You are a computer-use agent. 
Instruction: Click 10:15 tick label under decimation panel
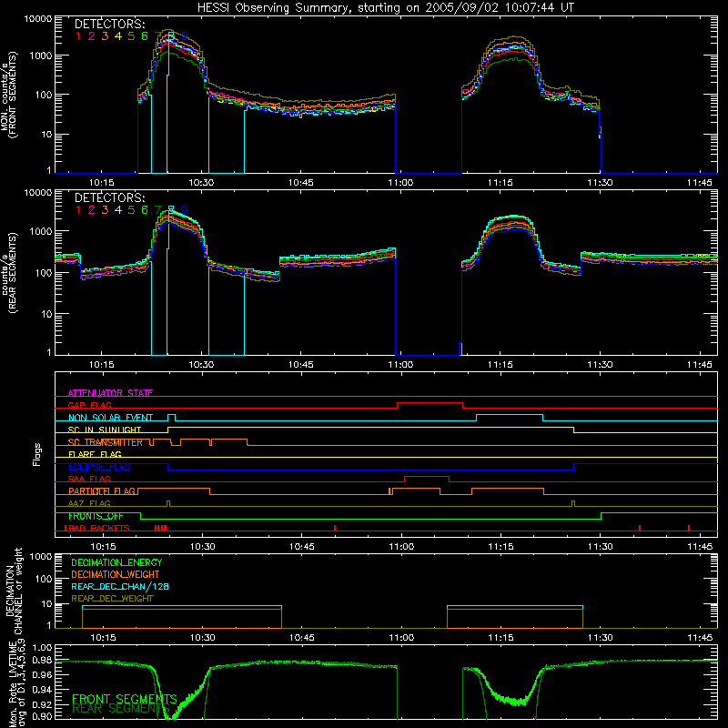click(103, 638)
